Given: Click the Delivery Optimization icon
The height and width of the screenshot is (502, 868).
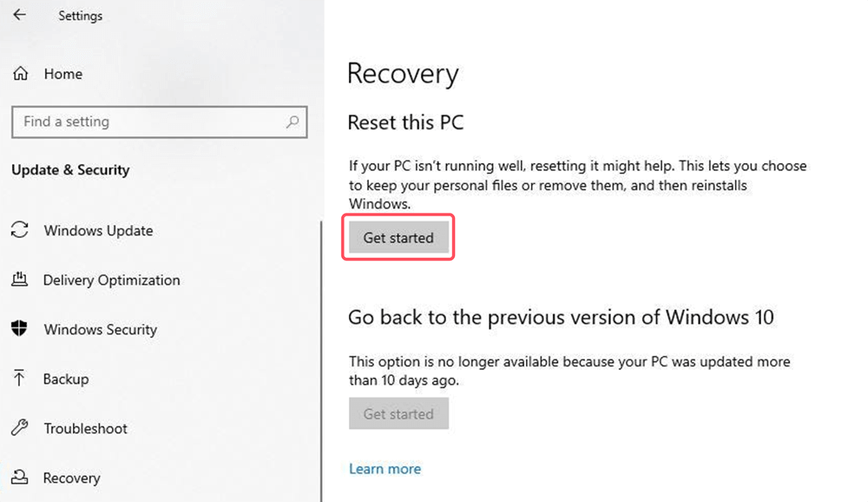Looking at the screenshot, I should pyautogui.click(x=19, y=280).
